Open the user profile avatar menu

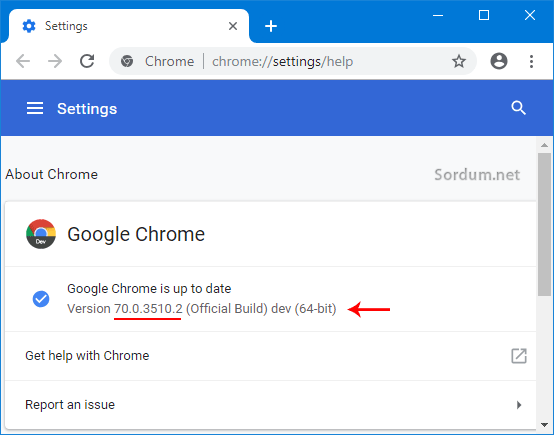(x=499, y=61)
